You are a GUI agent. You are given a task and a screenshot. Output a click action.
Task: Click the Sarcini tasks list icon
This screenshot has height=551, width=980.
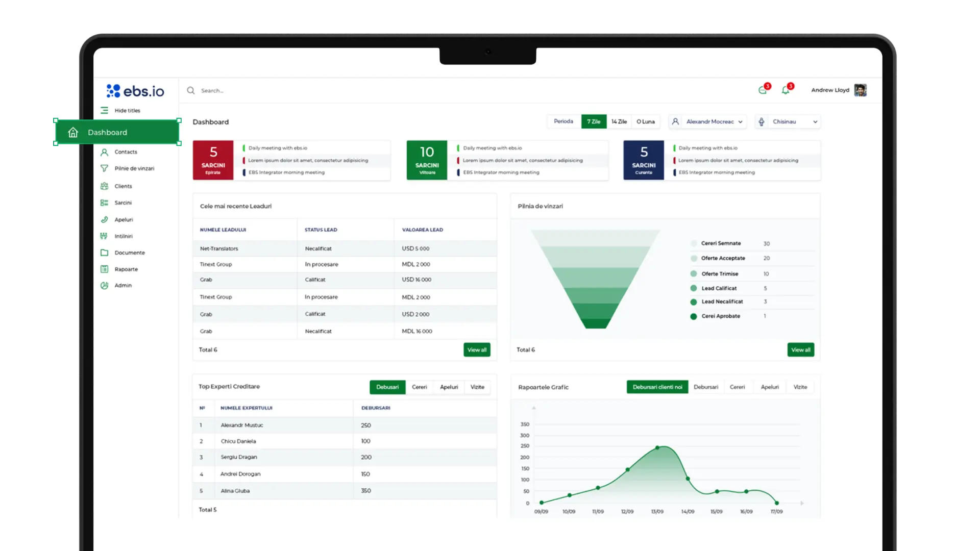[x=104, y=203]
